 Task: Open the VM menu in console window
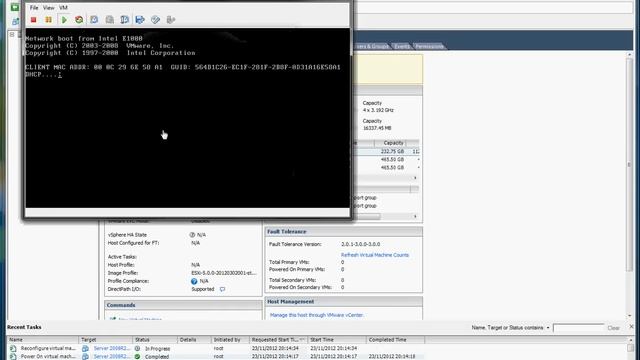63,8
